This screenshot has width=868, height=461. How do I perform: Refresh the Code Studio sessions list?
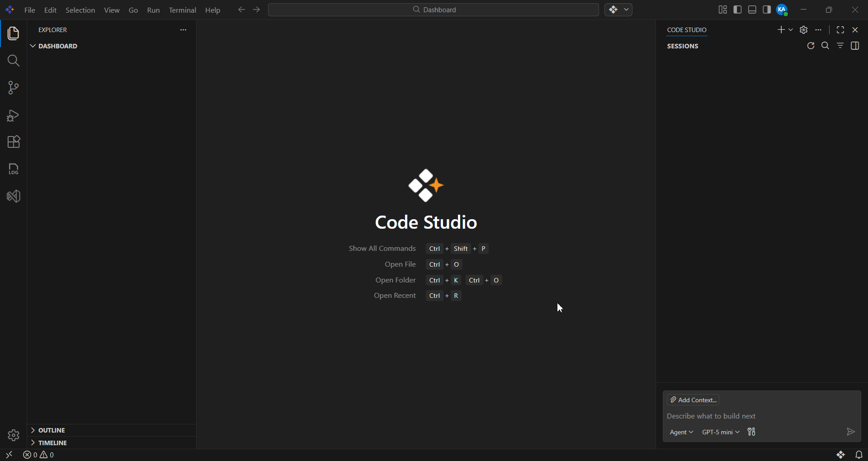point(811,46)
